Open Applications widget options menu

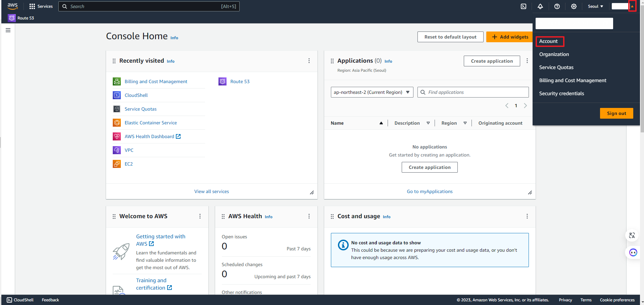(527, 61)
